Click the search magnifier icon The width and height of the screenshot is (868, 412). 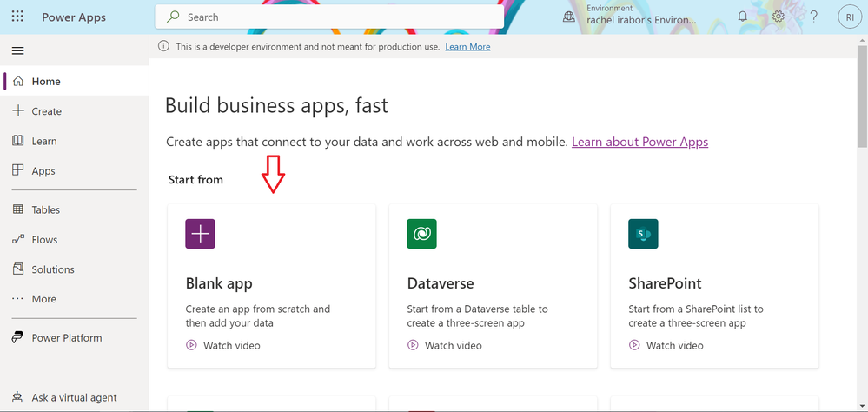pos(173,17)
